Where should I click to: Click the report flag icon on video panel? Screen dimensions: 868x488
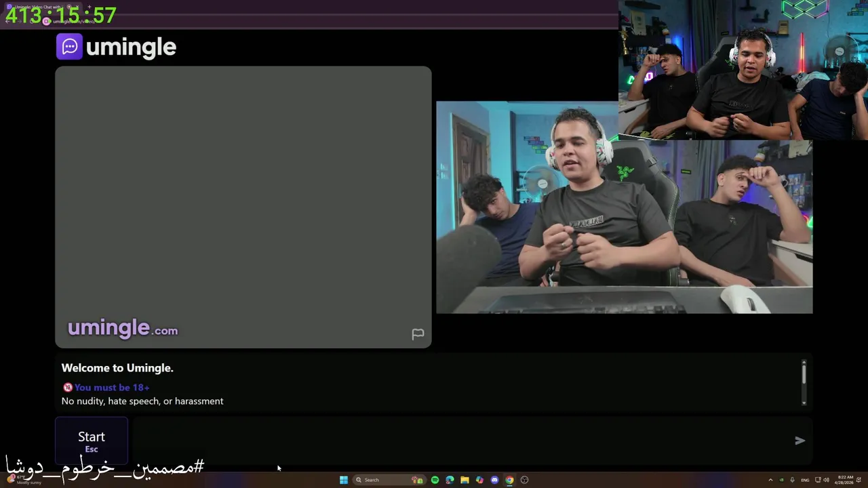click(x=418, y=334)
